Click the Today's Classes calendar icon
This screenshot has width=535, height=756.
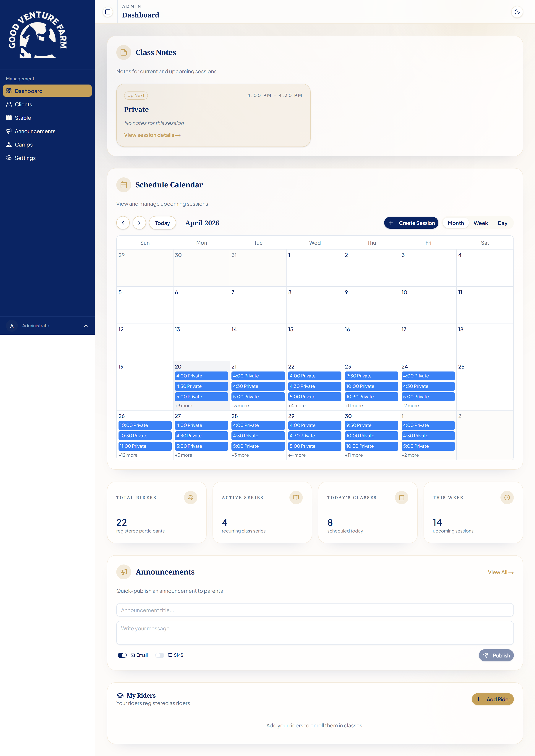[401, 498]
